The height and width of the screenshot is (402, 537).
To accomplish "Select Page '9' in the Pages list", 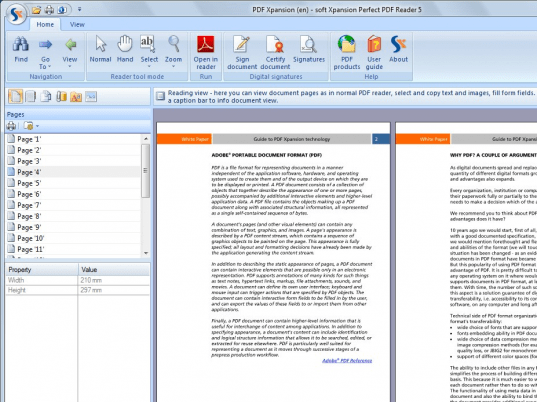I will (74, 227).
